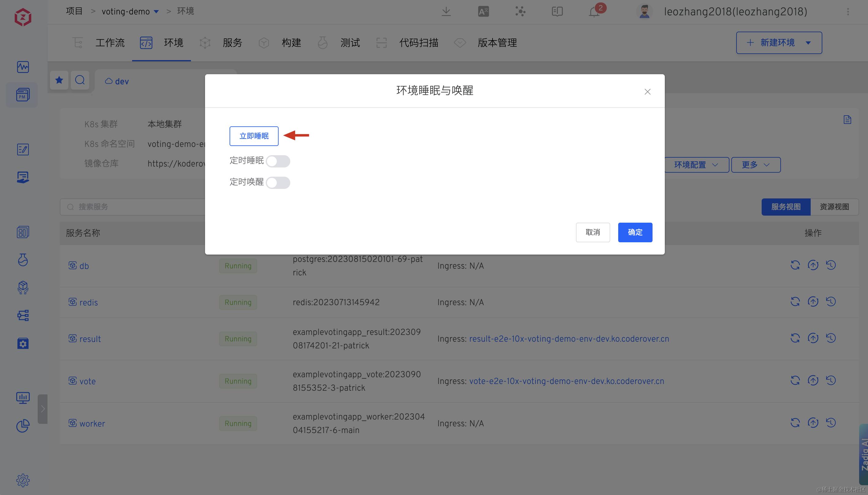Enable the 定时唤醒 toggle

(278, 182)
